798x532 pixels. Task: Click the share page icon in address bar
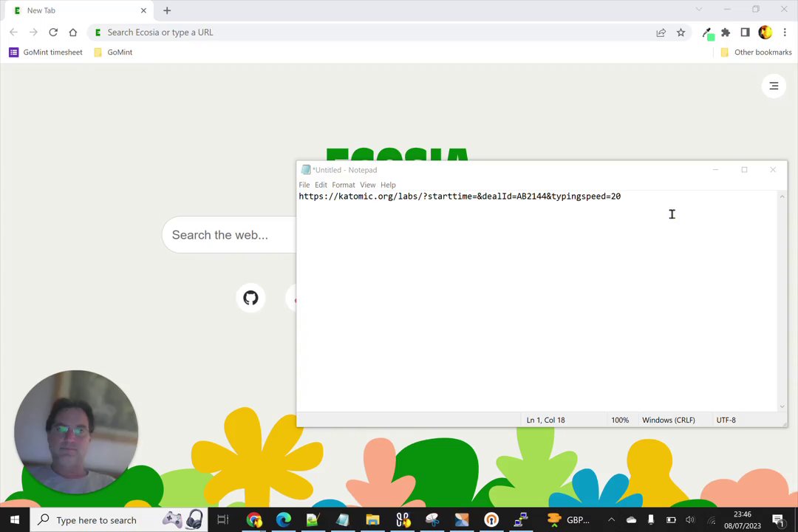[x=661, y=33]
